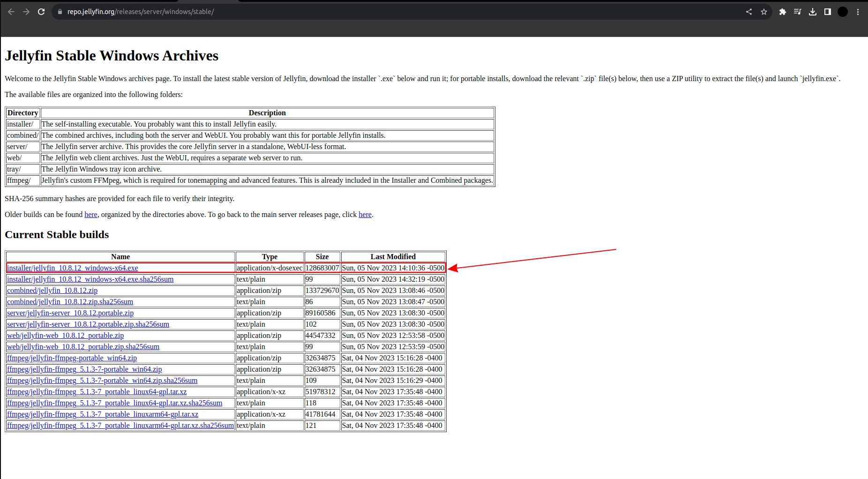868x479 pixels.
Task: Open the windows-x64.exe.sha256sum installer link
Action: tap(90, 279)
